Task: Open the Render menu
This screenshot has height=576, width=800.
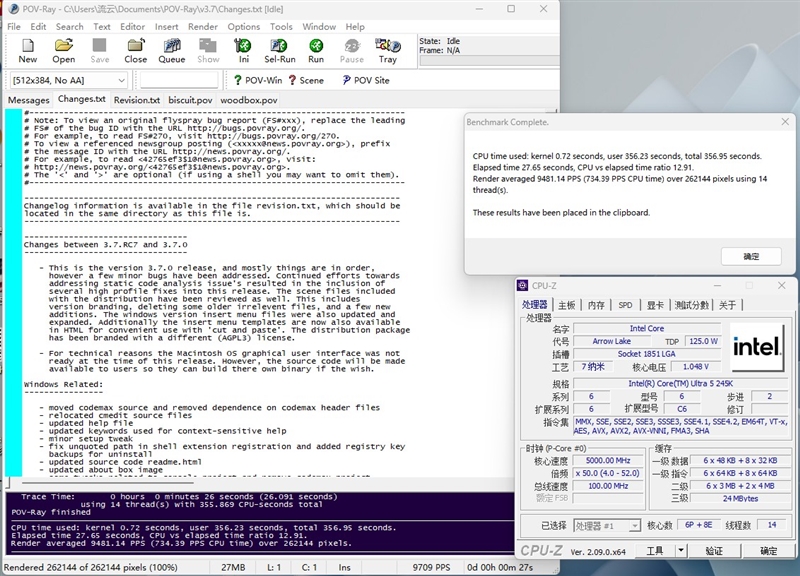Action: click(203, 27)
